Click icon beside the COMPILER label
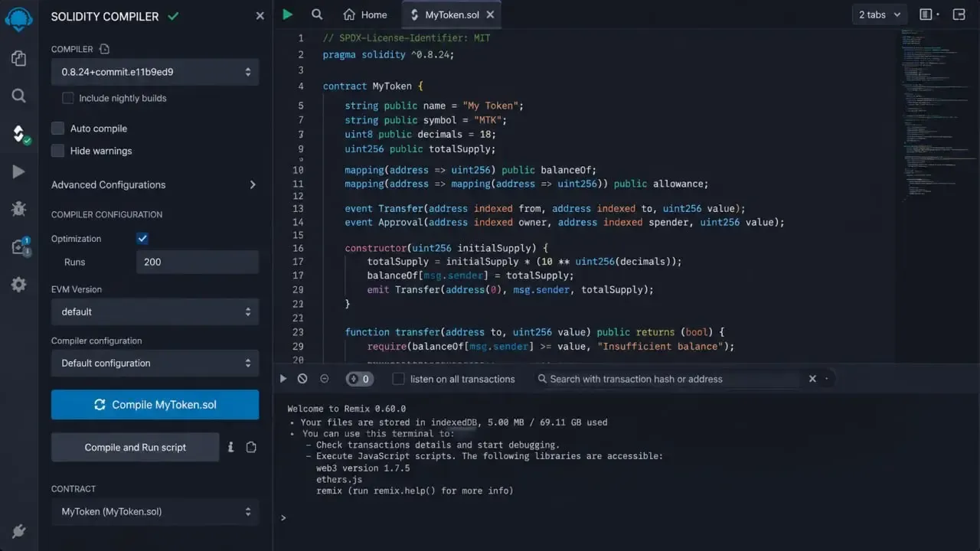The height and width of the screenshot is (551, 980). 105,49
